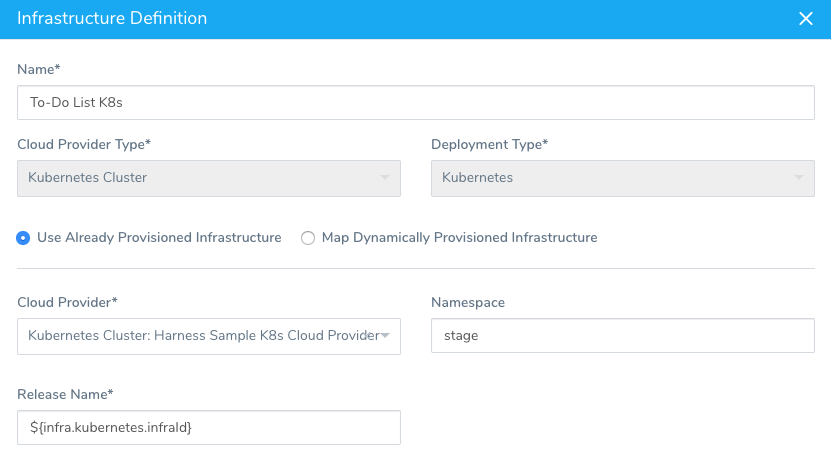Select Use Already Provisioned Infrastructure radio button

click(x=23, y=238)
